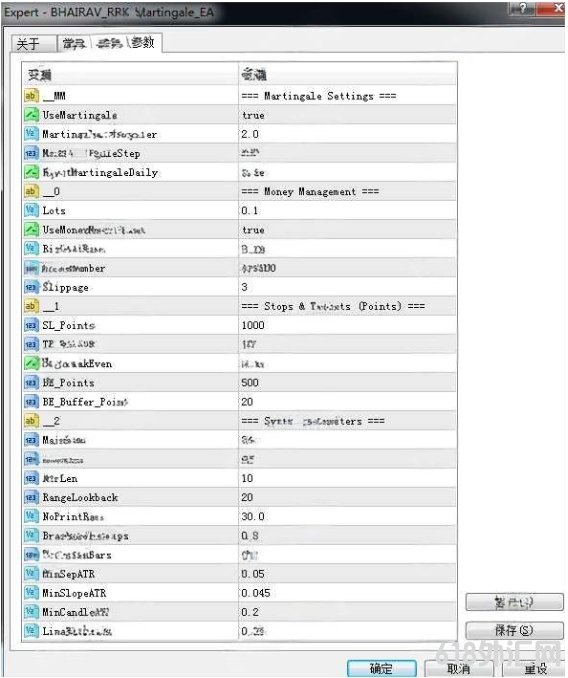Click the 取消 button
The image size is (568, 678).
coord(459,668)
